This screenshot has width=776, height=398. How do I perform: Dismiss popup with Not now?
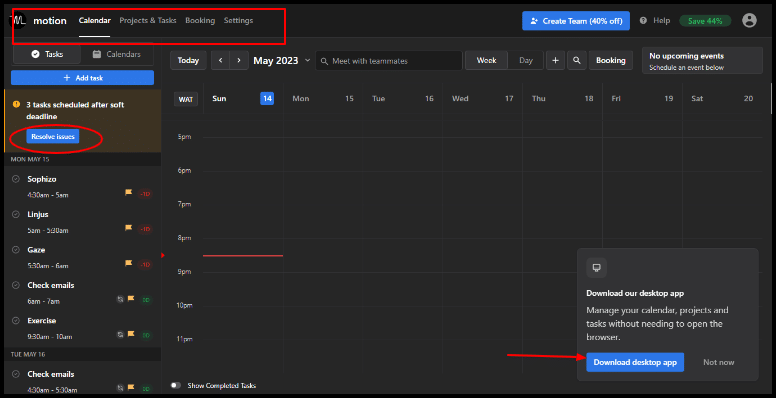[719, 362]
